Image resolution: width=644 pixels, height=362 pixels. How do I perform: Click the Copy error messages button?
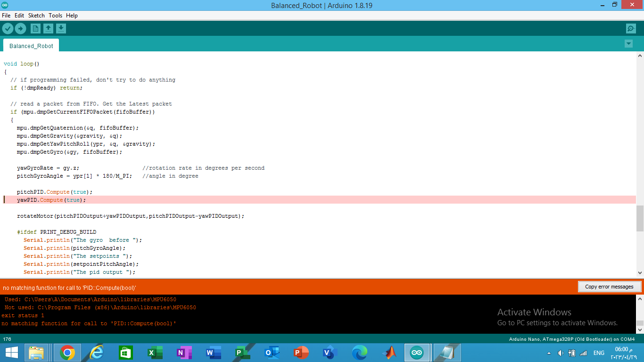coord(609,287)
